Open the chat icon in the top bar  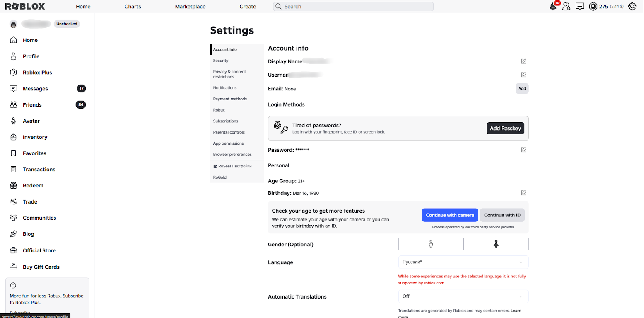[x=580, y=6]
